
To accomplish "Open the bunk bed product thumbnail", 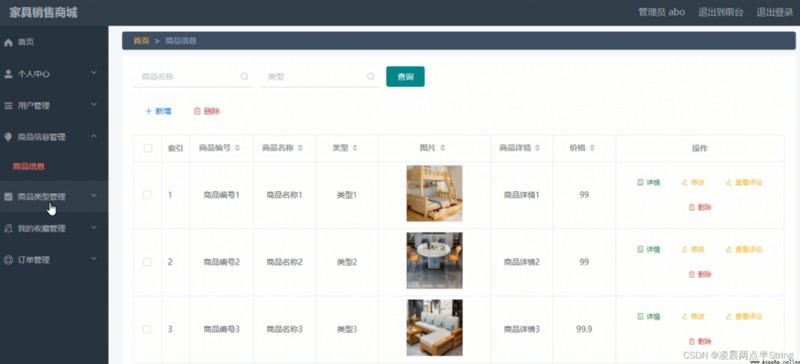I will (434, 193).
